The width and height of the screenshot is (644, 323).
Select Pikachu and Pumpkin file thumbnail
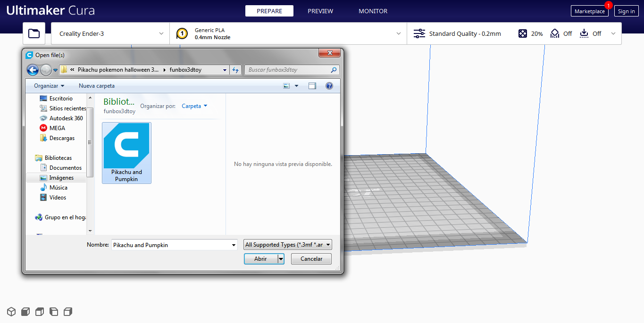point(126,153)
